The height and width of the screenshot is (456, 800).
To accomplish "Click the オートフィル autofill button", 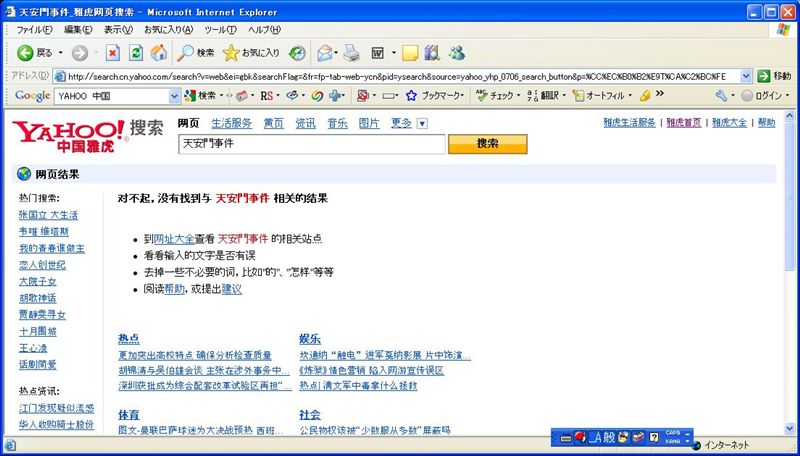I will [x=599, y=95].
